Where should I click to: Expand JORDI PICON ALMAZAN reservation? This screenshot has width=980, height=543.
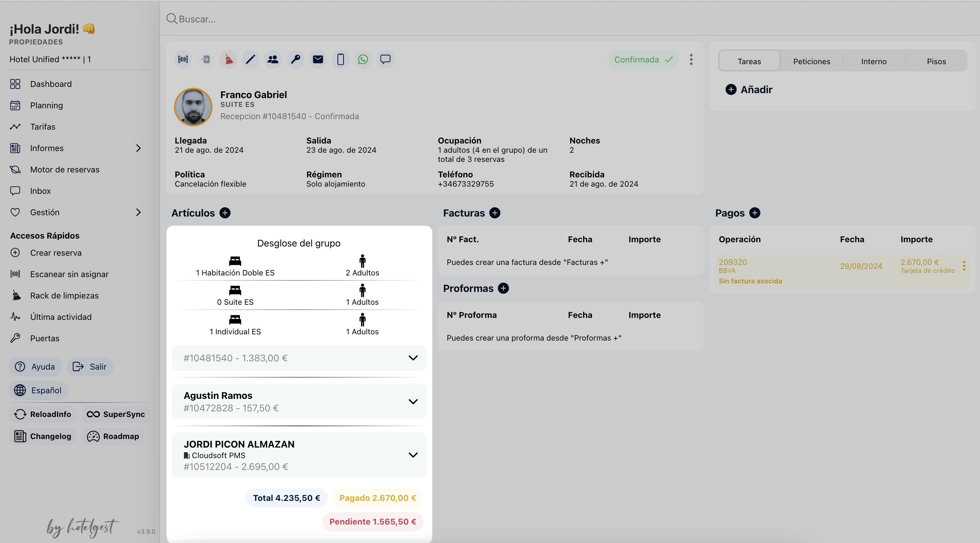click(x=413, y=455)
